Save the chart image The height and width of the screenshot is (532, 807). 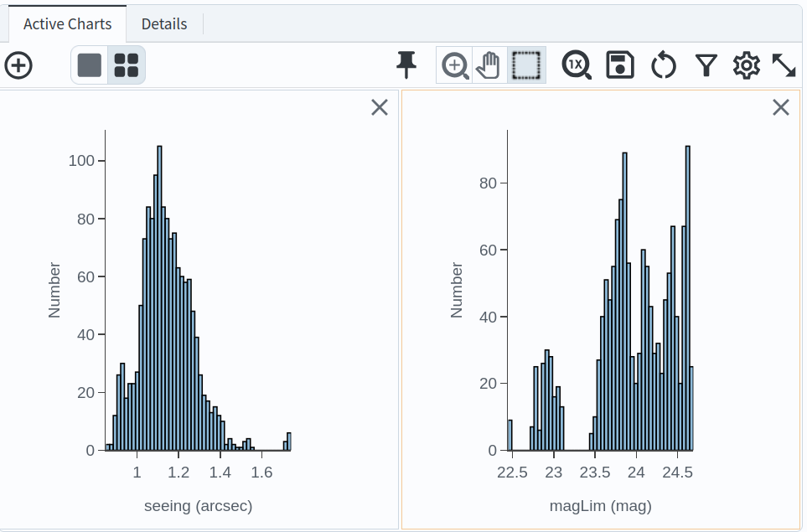tap(618, 65)
